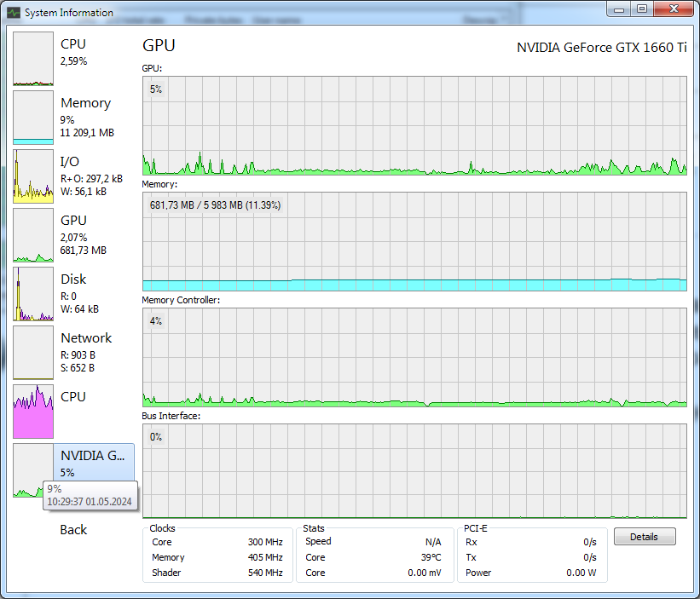
Task: Select the Disk graph thumbnail
Action: coord(33,294)
